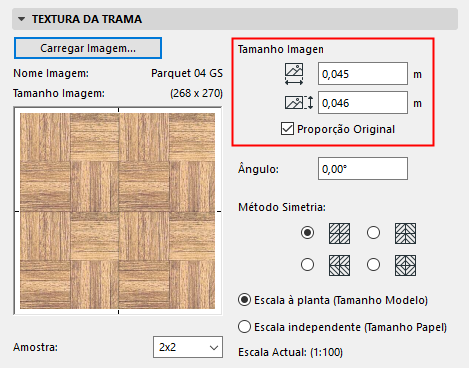Uncheck the Proporção Original checkbox
The width and height of the screenshot is (469, 368).
pos(287,129)
